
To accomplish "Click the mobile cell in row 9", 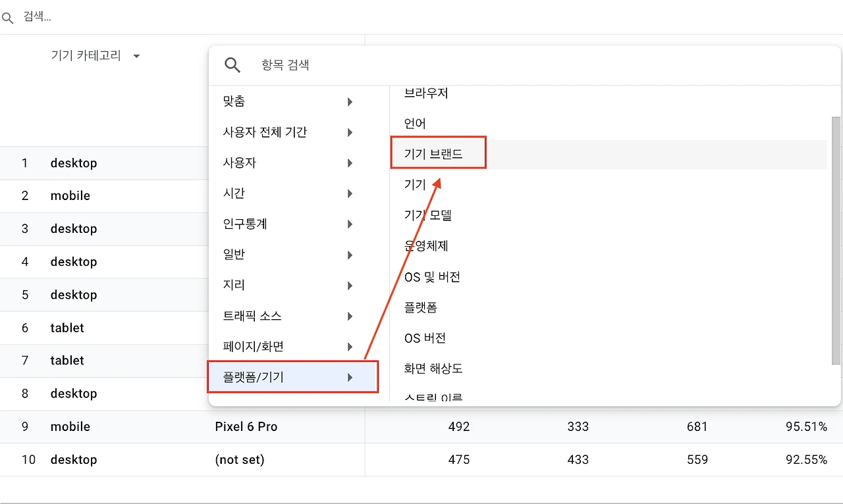I will coord(70,426).
